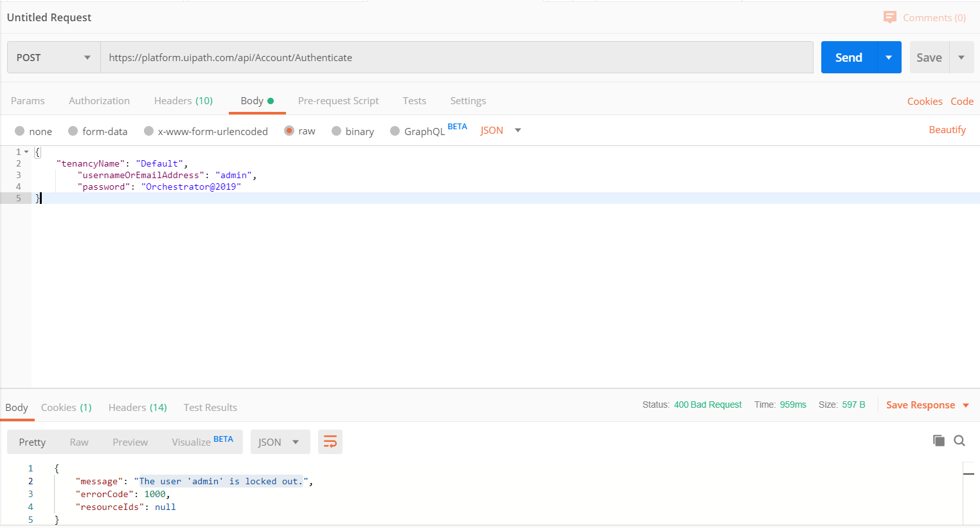Open the response Headers (14) tab
Screen dimensions: 980x528
pyautogui.click(x=138, y=408)
